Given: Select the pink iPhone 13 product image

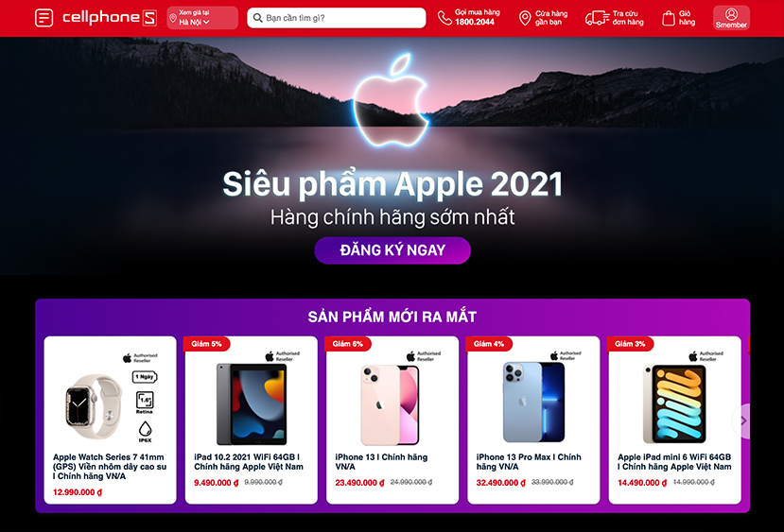Looking at the screenshot, I should point(390,405).
